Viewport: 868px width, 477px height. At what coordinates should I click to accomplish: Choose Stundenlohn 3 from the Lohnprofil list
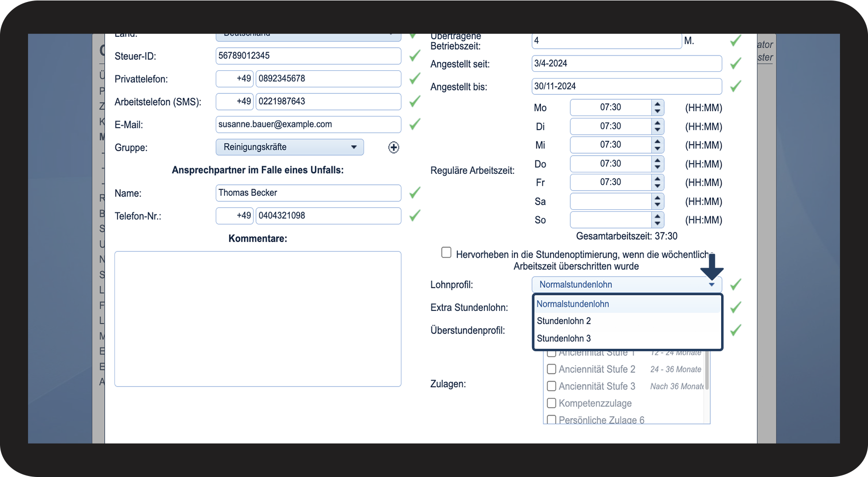point(627,338)
